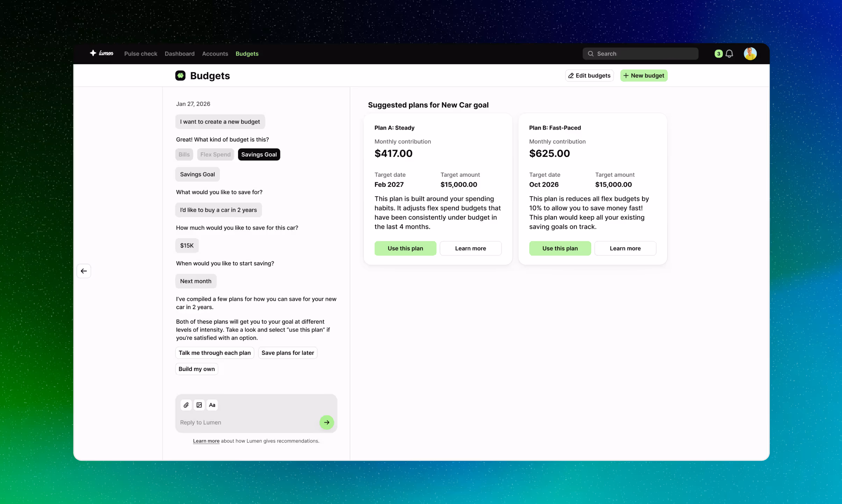This screenshot has width=842, height=504.
Task: Open the Accounts tab
Action: click(x=215, y=53)
